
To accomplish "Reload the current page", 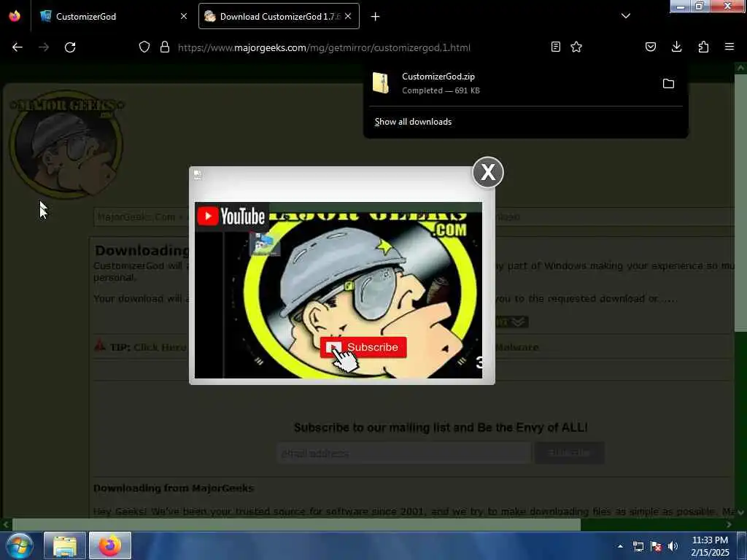I will [70, 47].
